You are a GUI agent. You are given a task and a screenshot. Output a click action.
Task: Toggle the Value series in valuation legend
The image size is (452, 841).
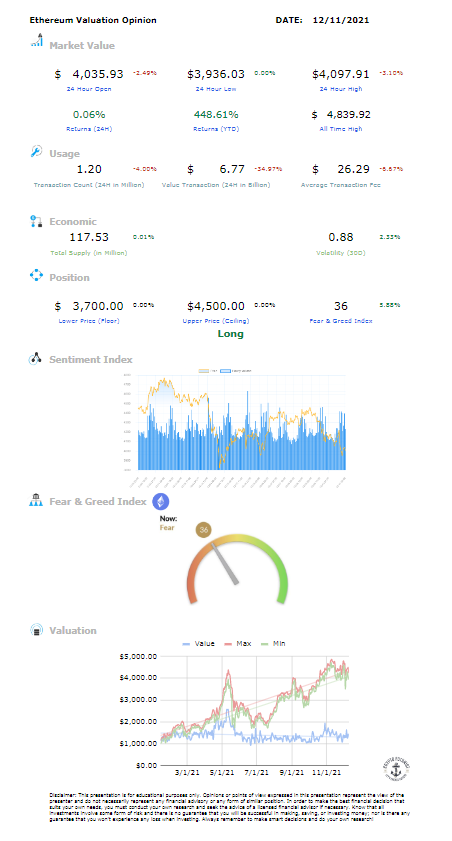198,643
